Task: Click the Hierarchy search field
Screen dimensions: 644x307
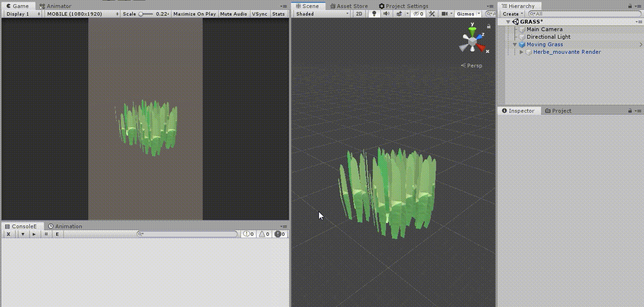Action: (x=585, y=14)
